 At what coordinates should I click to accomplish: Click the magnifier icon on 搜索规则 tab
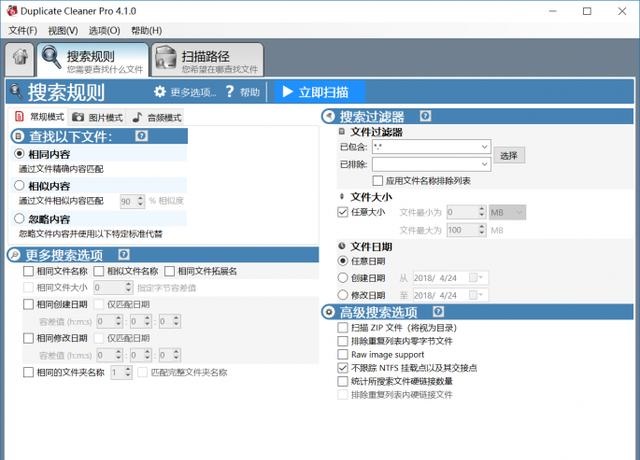51,58
